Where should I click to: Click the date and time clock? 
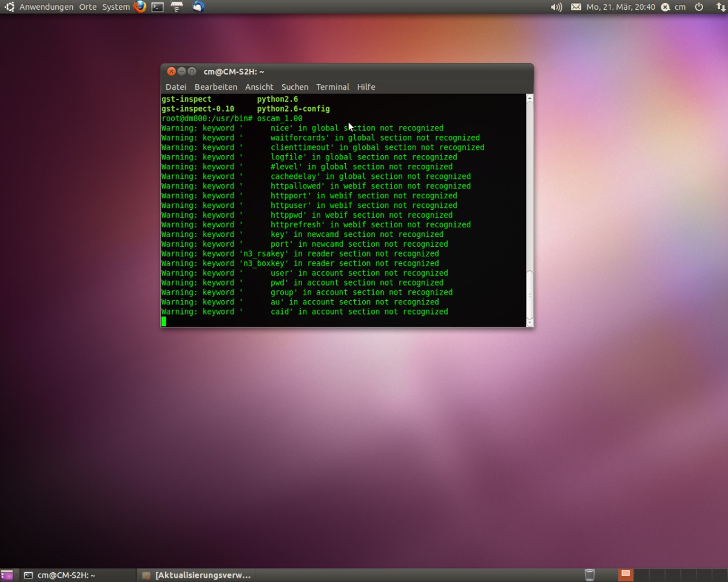620,7
